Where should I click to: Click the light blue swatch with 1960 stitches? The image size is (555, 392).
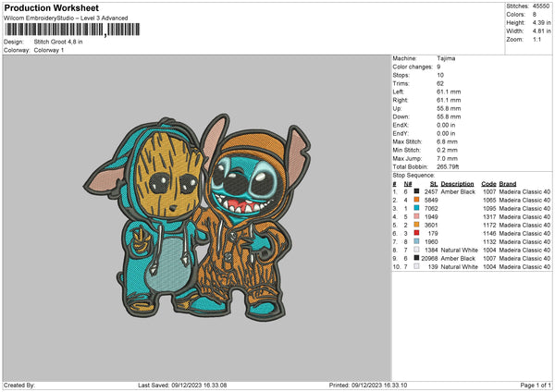pyautogui.click(x=416, y=241)
